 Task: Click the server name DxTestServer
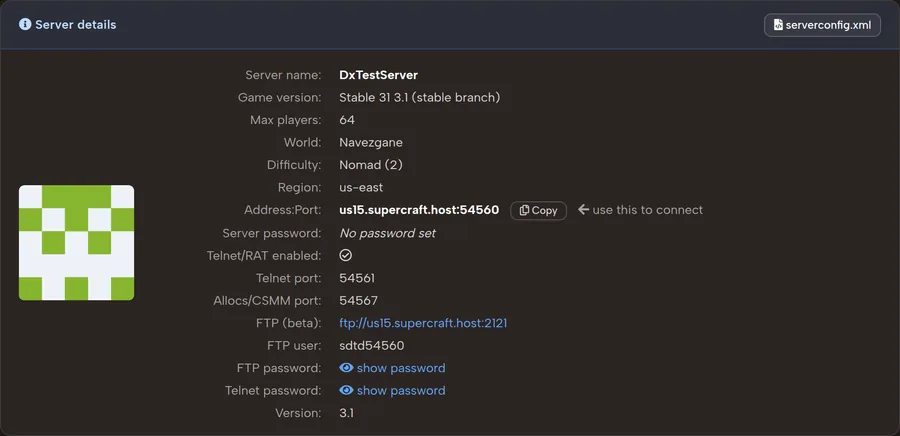[x=378, y=75]
